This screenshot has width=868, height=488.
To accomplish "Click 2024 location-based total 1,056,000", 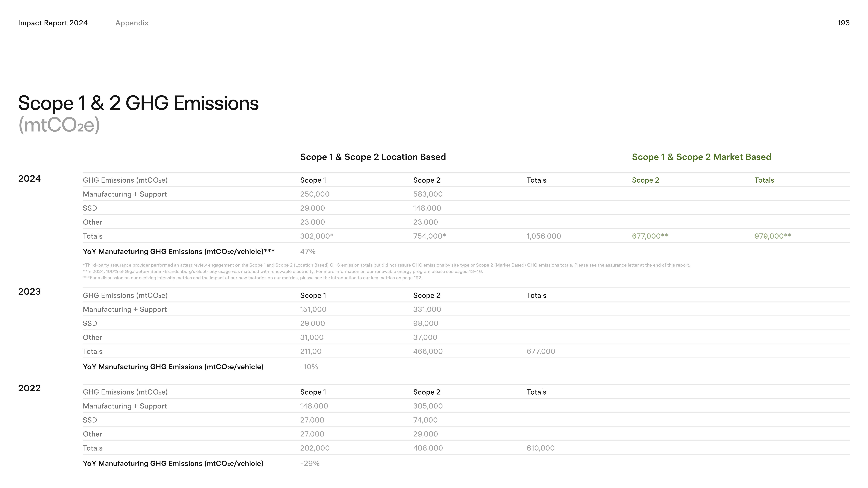I will (x=544, y=236).
